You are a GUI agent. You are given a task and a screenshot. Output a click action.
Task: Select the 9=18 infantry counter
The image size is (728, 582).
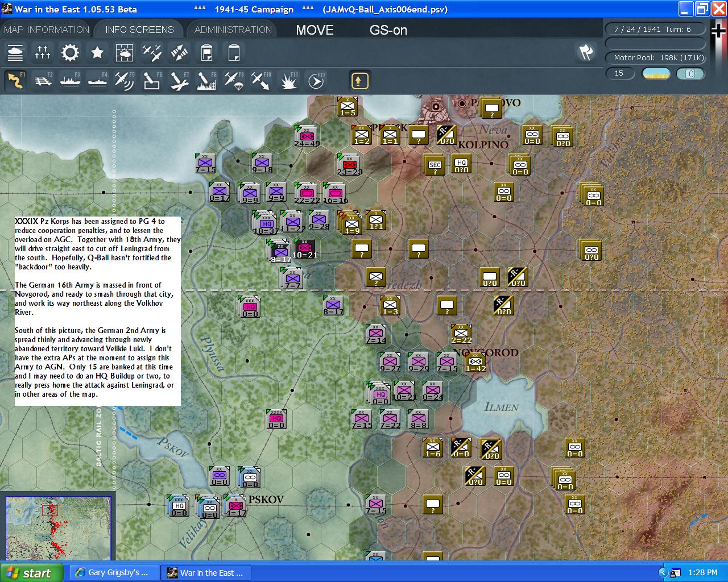(x=262, y=163)
